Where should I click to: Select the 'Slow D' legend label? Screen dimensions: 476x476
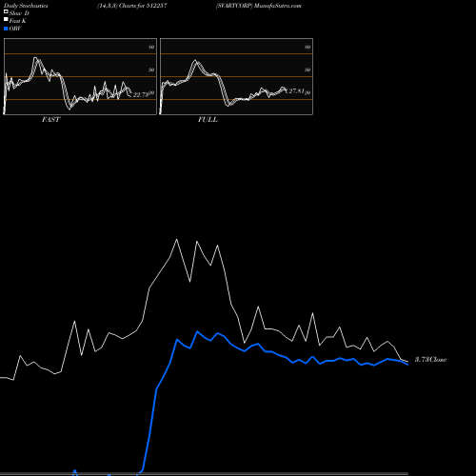[19, 13]
